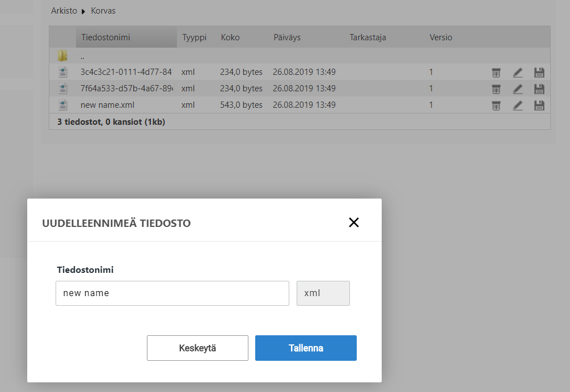Go to Arkisto in the breadcrumb
Viewport: 570px width, 392px height.
point(64,11)
